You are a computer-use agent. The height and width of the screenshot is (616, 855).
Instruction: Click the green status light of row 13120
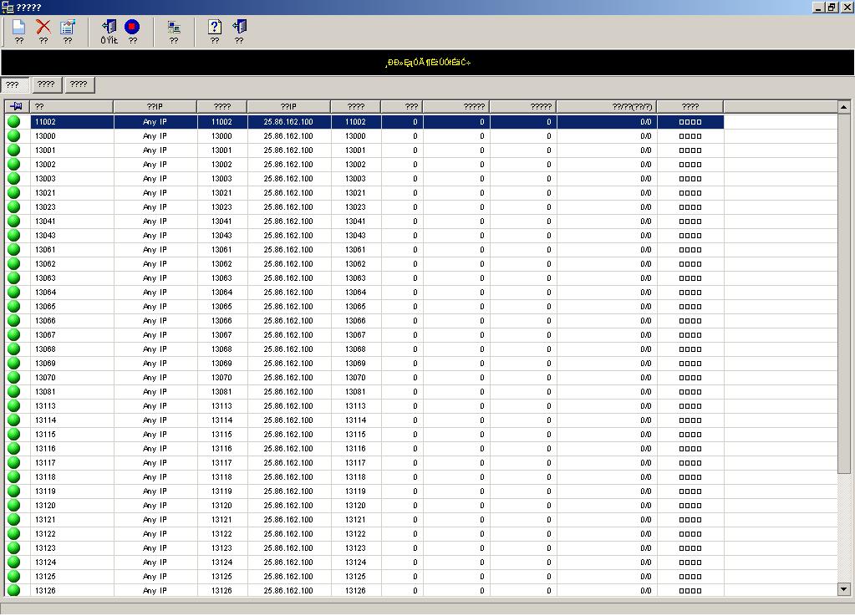[13, 506]
